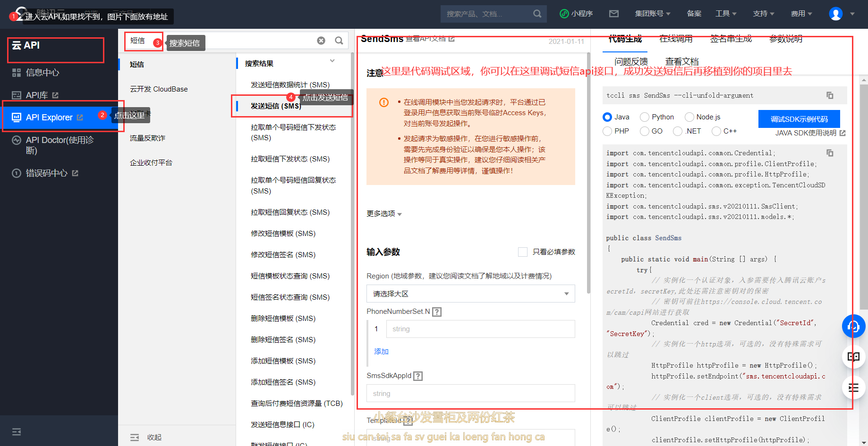
Task: Click the SmsSdkAppId string input field
Action: [471, 393]
